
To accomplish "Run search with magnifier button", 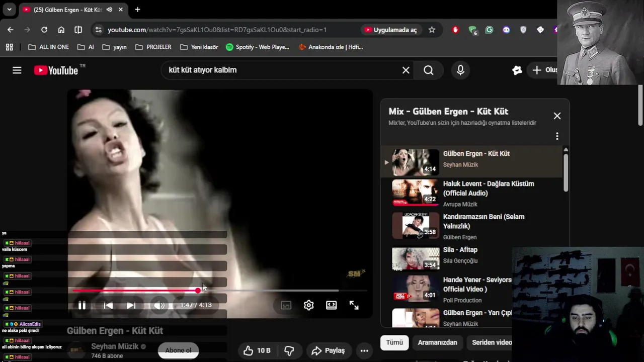I will [x=429, y=70].
